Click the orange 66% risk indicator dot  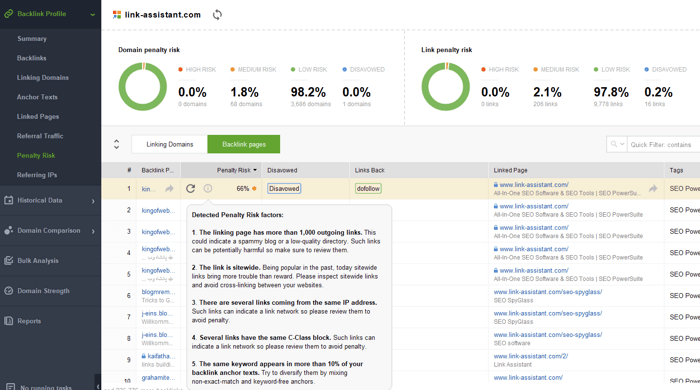[254, 189]
